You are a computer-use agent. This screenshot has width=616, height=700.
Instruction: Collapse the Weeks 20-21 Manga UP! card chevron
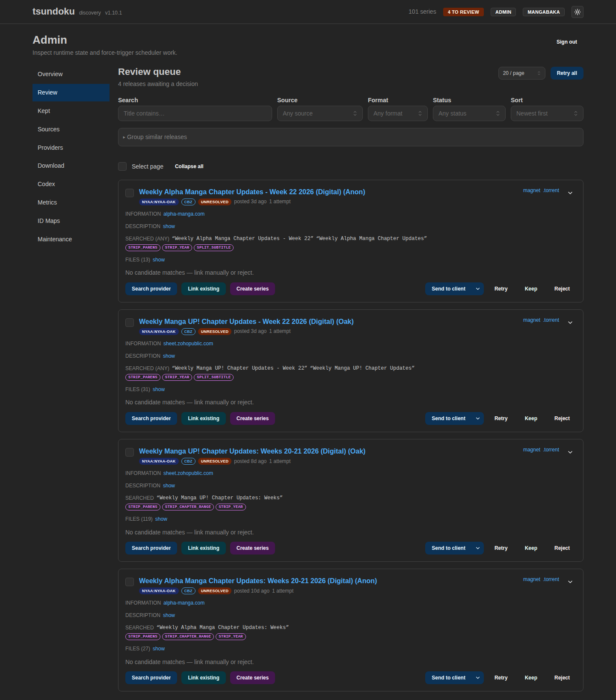point(570,452)
